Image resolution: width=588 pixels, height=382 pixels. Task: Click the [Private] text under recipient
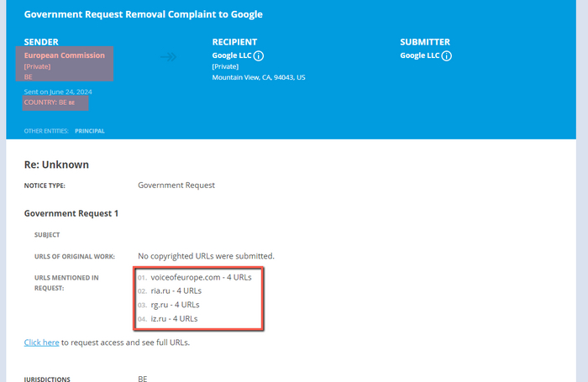point(225,66)
